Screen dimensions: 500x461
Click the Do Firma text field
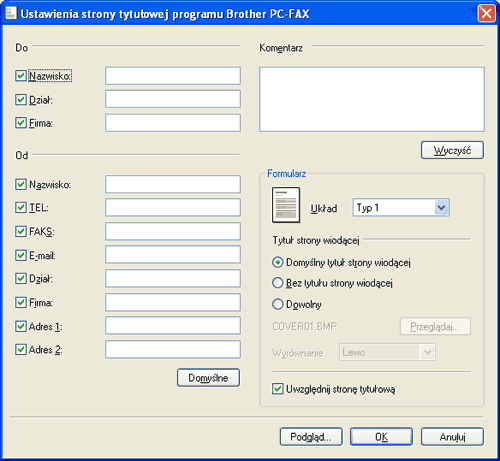pos(173,123)
